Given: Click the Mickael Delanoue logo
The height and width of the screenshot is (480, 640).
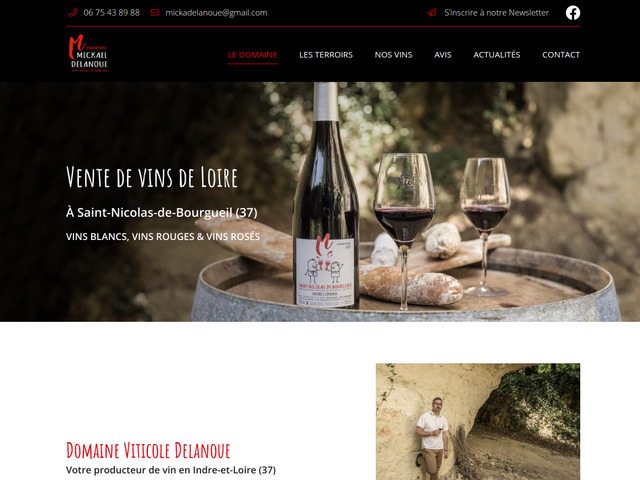Looking at the screenshot, I should point(88,53).
